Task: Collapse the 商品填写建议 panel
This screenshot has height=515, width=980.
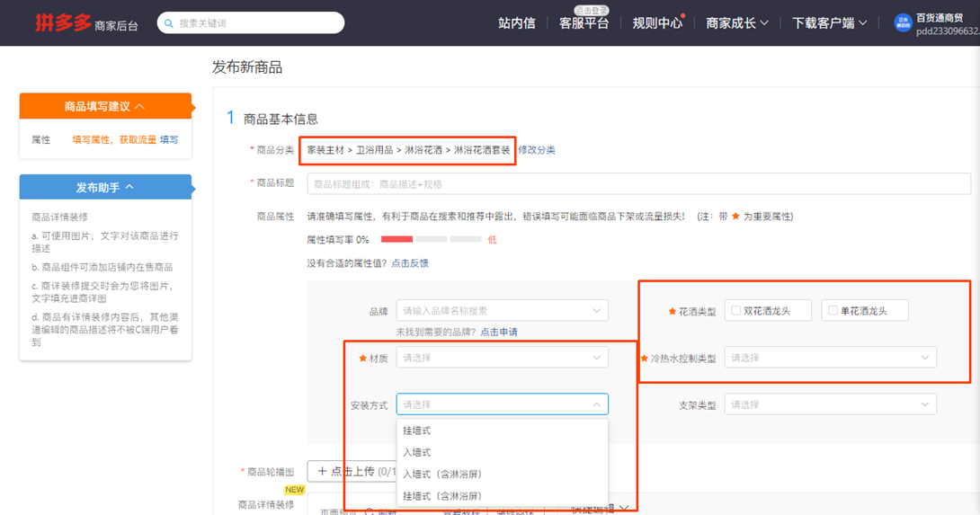Action: 105,106
